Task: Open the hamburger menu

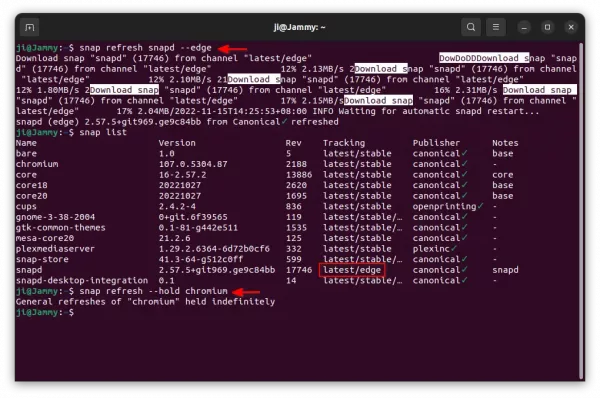Action: (496, 27)
